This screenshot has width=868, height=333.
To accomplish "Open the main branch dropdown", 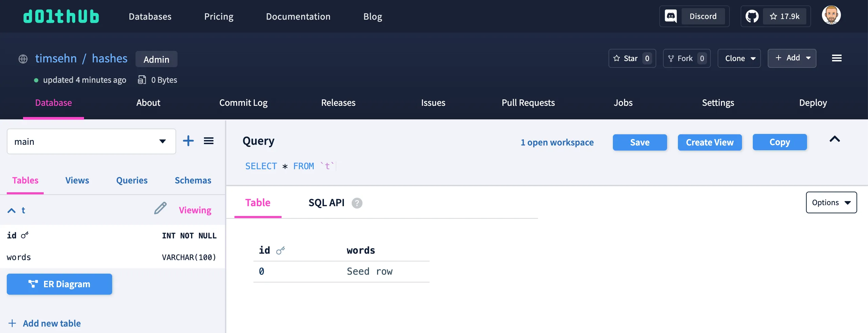I will click(x=91, y=141).
